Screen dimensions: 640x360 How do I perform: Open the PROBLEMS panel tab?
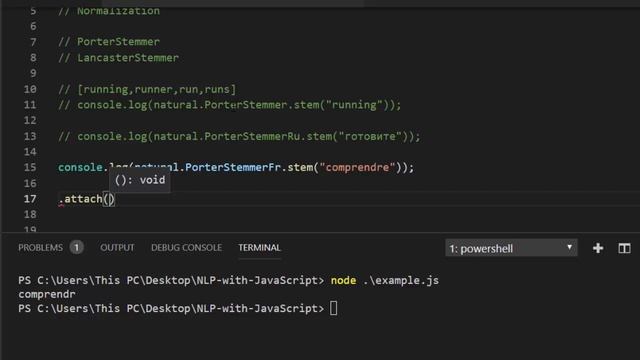[40, 248]
